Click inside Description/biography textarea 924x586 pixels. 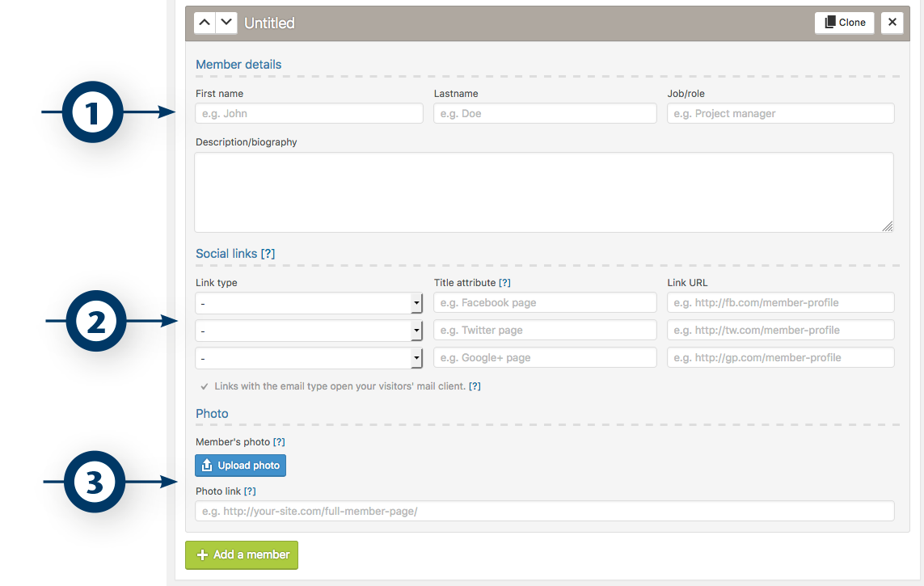click(x=543, y=192)
